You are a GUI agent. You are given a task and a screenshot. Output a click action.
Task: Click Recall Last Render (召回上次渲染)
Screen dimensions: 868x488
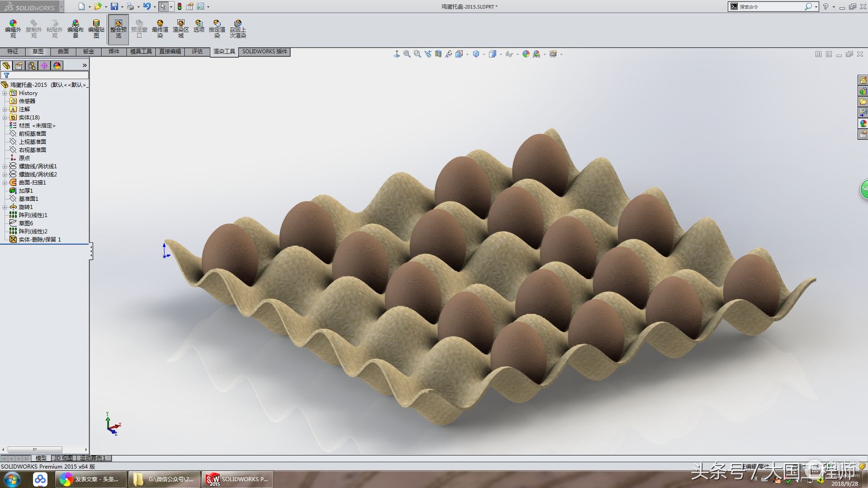tap(238, 29)
